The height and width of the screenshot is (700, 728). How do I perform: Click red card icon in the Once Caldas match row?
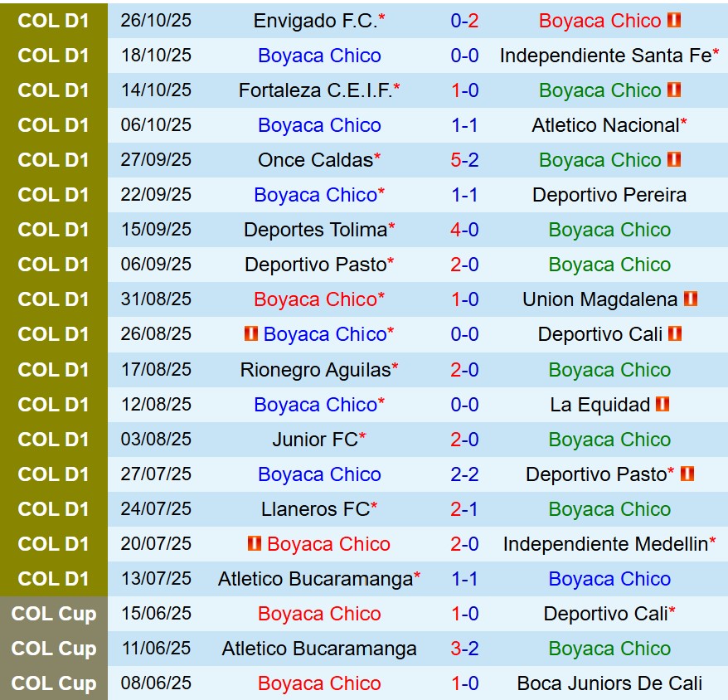click(673, 160)
